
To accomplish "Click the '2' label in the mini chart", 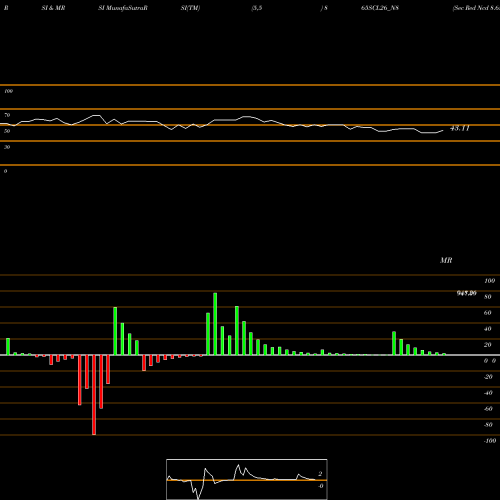I will point(320,474).
